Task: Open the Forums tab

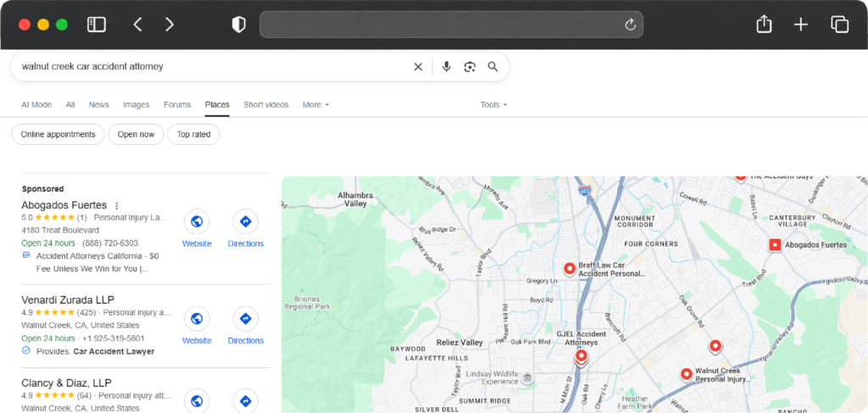Action: [x=177, y=104]
